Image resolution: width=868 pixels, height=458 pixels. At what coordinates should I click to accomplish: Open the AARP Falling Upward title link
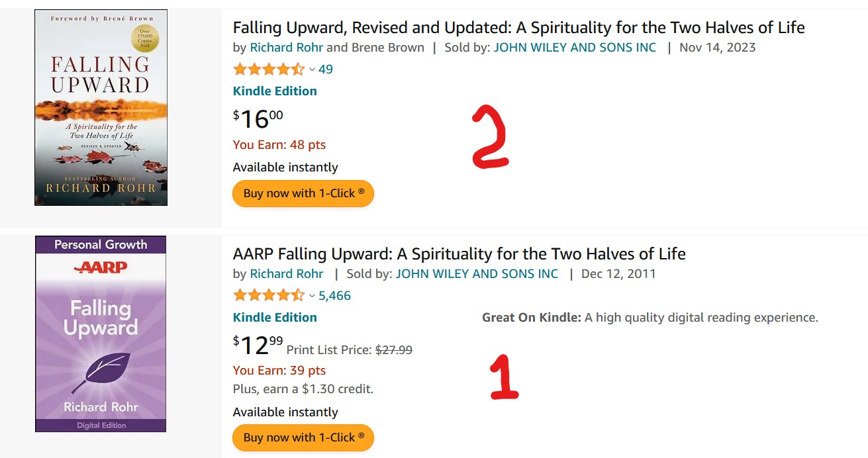[459, 253]
